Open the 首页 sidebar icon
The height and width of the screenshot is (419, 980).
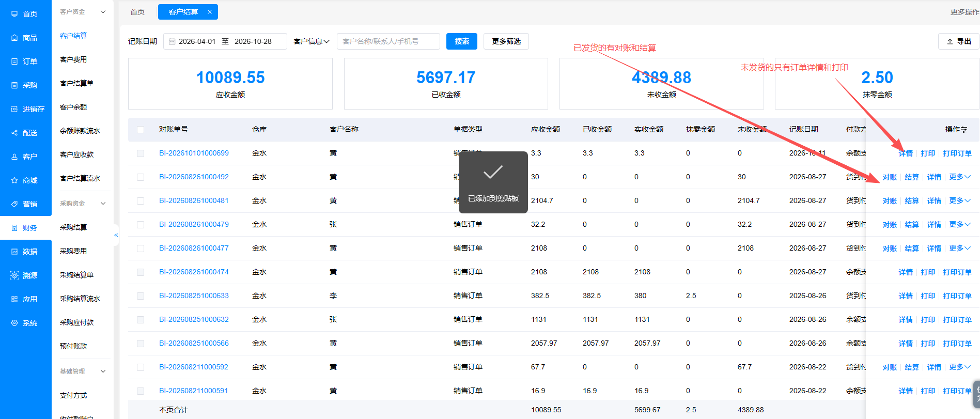(x=14, y=14)
